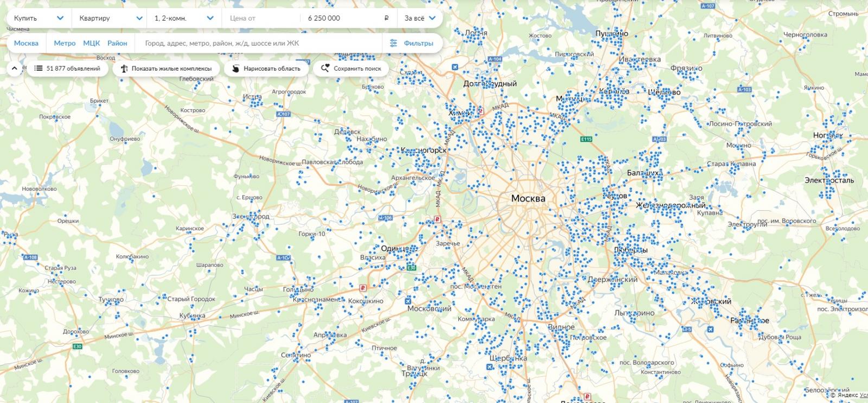Switch to the МЦК tab
Screen dimensions: 868x403
point(92,43)
